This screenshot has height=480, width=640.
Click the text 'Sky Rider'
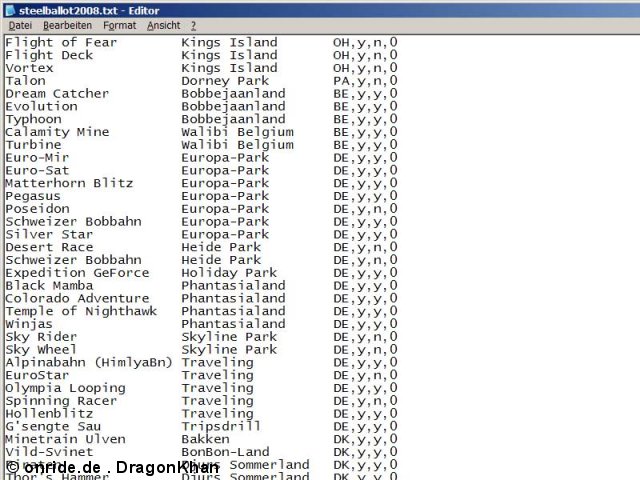[x=41, y=337]
